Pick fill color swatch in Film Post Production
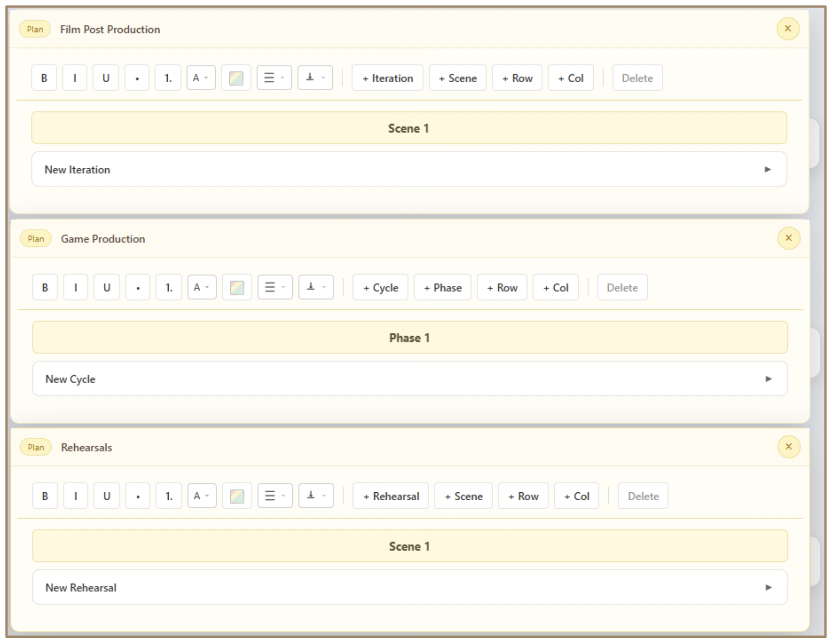This screenshot has width=833, height=644. (236, 78)
